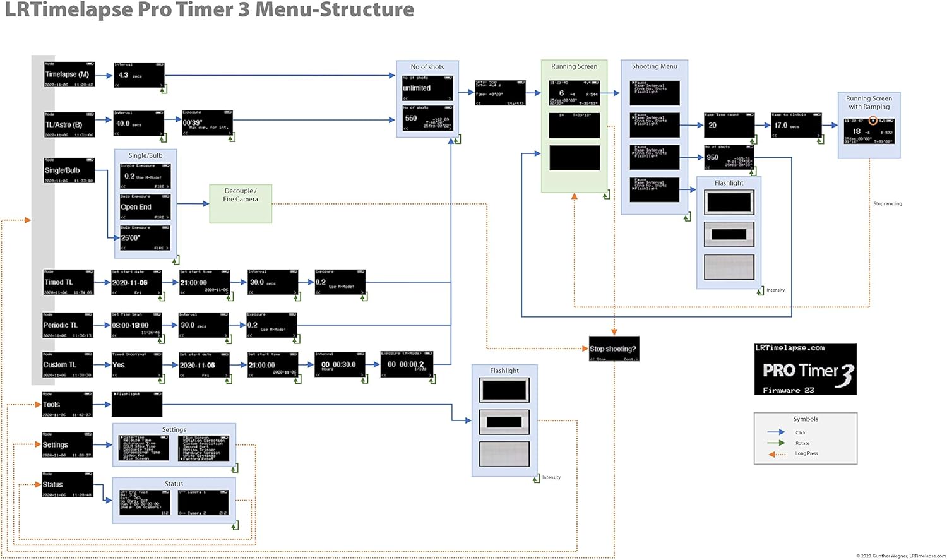Click the Decouple / Fire Camera box

pyautogui.click(x=241, y=203)
